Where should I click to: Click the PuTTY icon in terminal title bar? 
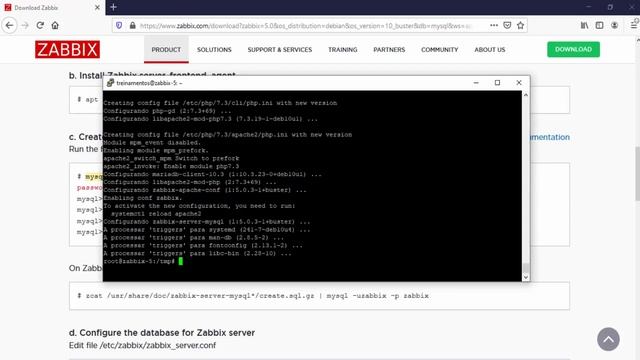(x=110, y=83)
